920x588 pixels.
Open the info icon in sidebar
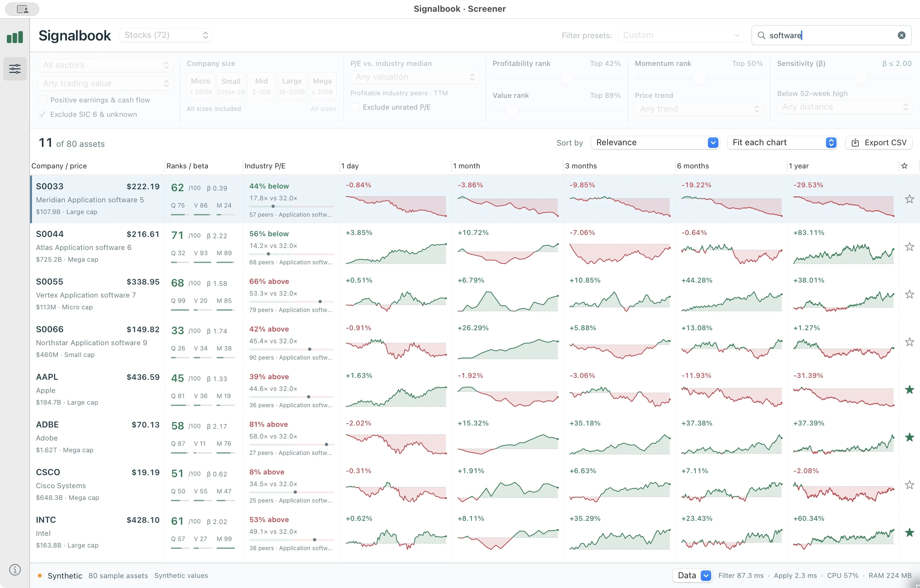coord(15,570)
